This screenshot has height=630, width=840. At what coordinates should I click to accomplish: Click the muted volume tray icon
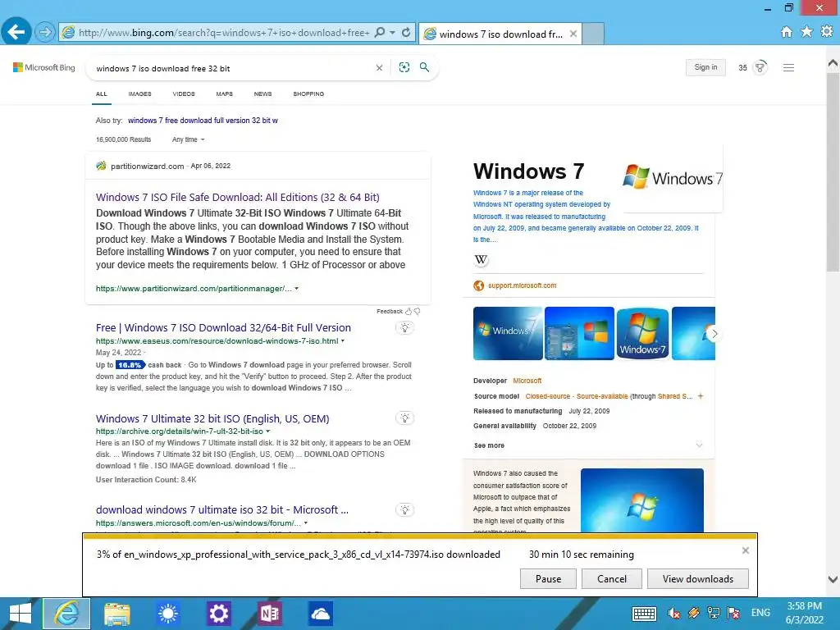click(674, 613)
